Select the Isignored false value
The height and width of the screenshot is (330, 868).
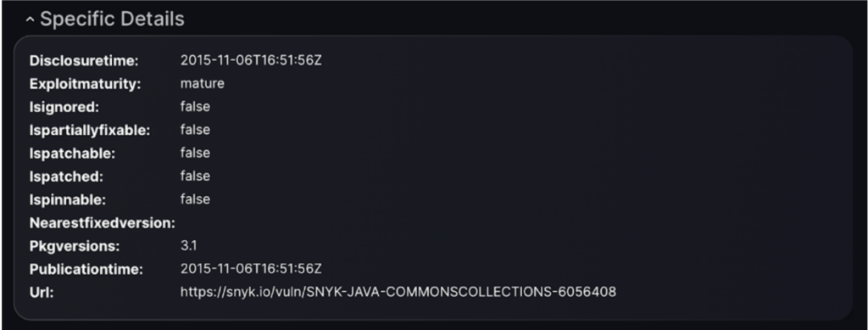(195, 106)
